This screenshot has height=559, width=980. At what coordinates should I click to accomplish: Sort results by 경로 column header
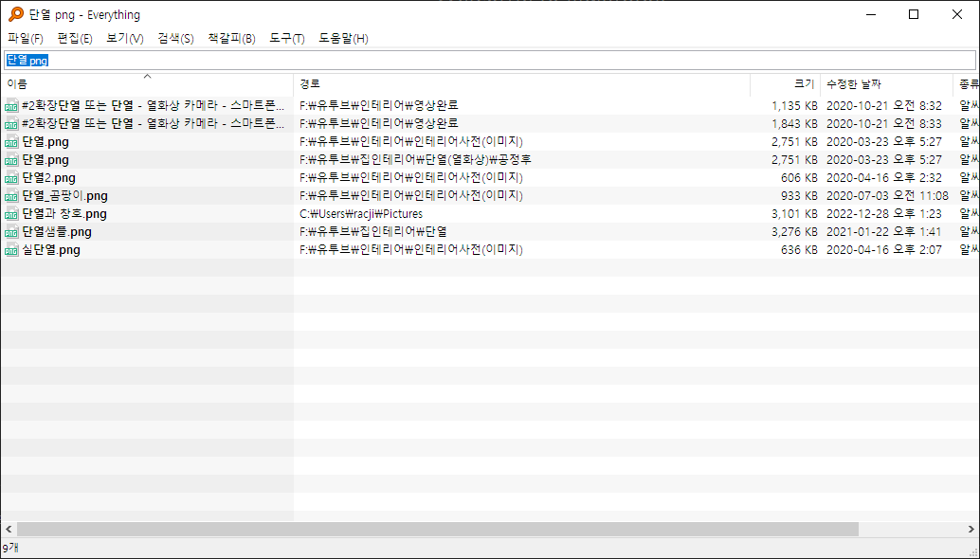[522, 84]
